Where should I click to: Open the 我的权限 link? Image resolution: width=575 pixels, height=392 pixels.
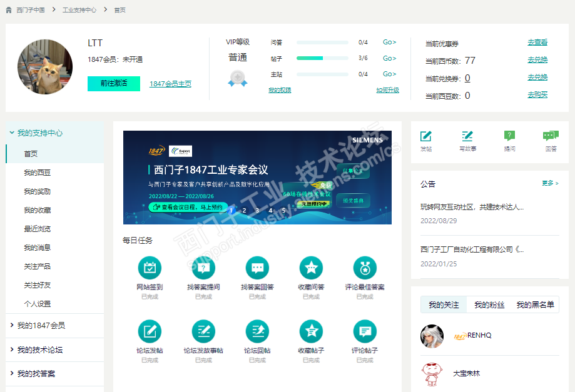click(x=280, y=90)
